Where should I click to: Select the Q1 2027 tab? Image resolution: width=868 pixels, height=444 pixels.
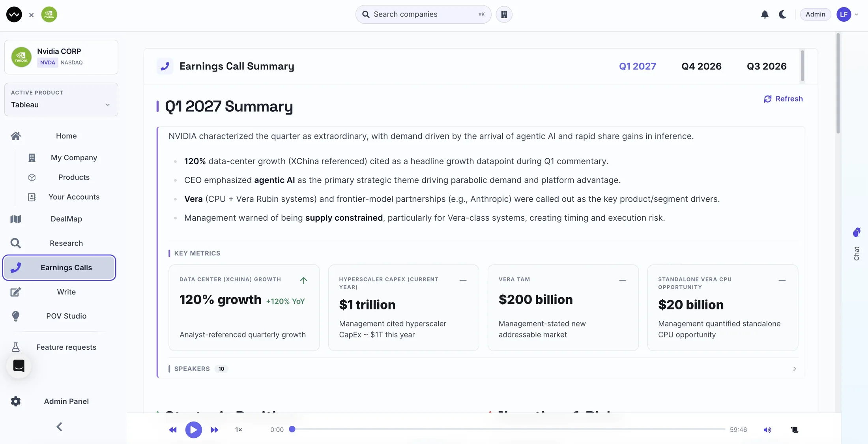(x=638, y=66)
